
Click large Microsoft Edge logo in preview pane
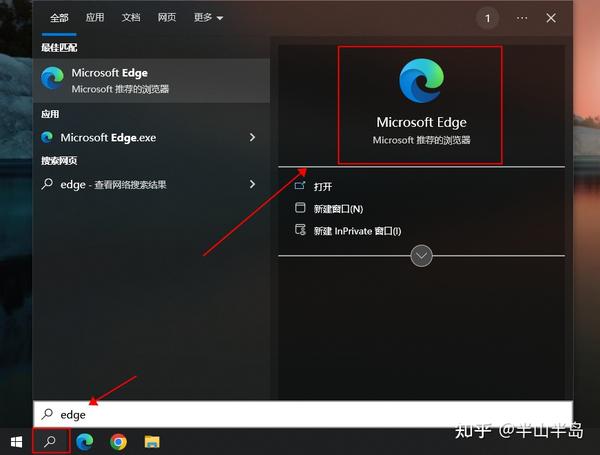coord(421,80)
